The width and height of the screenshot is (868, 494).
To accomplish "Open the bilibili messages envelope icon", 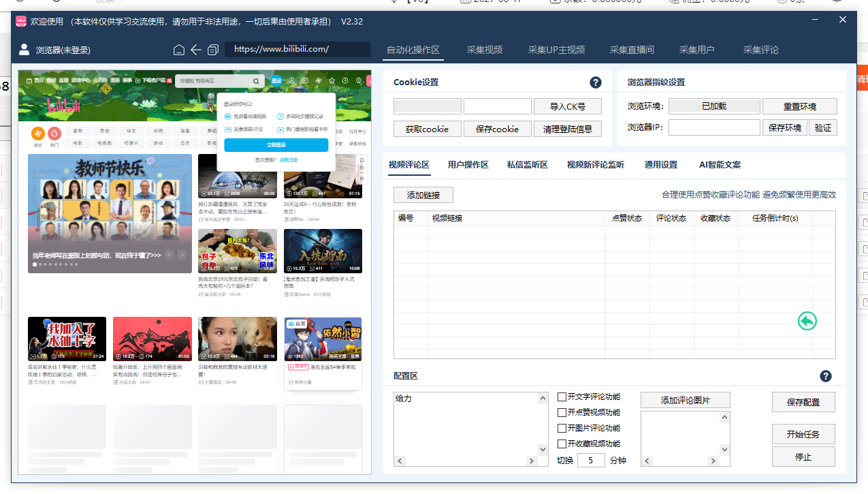I will click(305, 81).
